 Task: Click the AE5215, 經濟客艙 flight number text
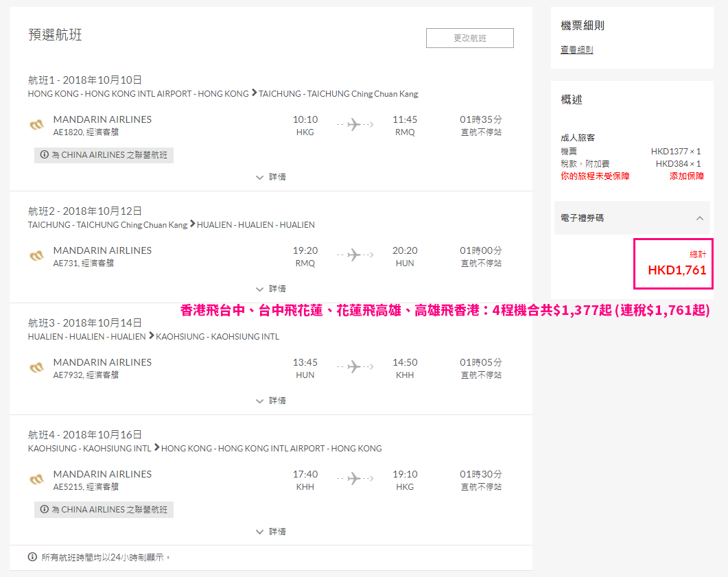click(x=86, y=487)
